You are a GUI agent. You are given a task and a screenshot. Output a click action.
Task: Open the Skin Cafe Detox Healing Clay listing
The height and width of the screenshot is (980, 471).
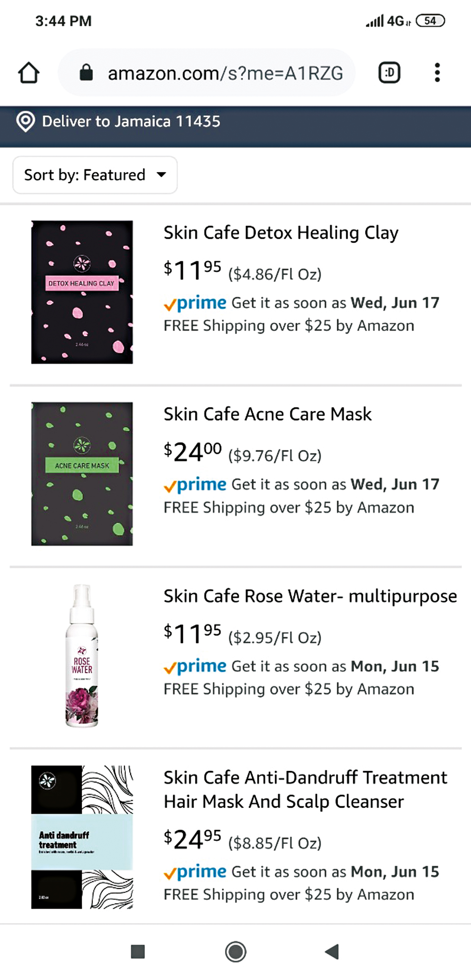281,233
